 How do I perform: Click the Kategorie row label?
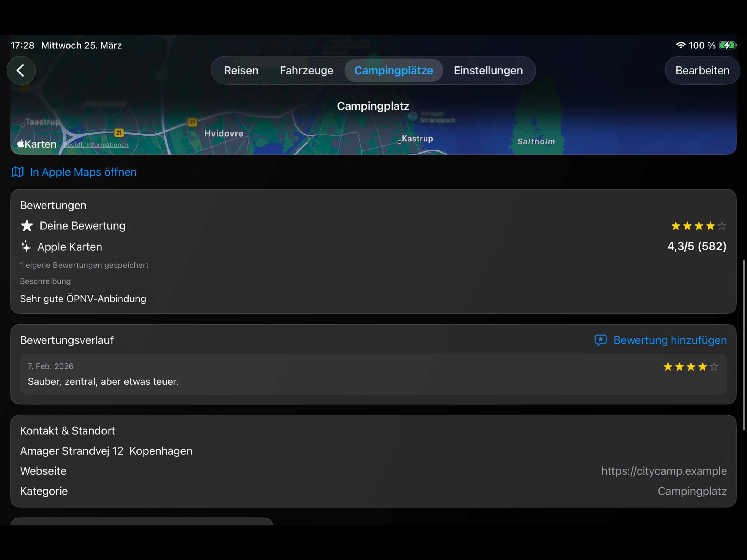tap(44, 491)
